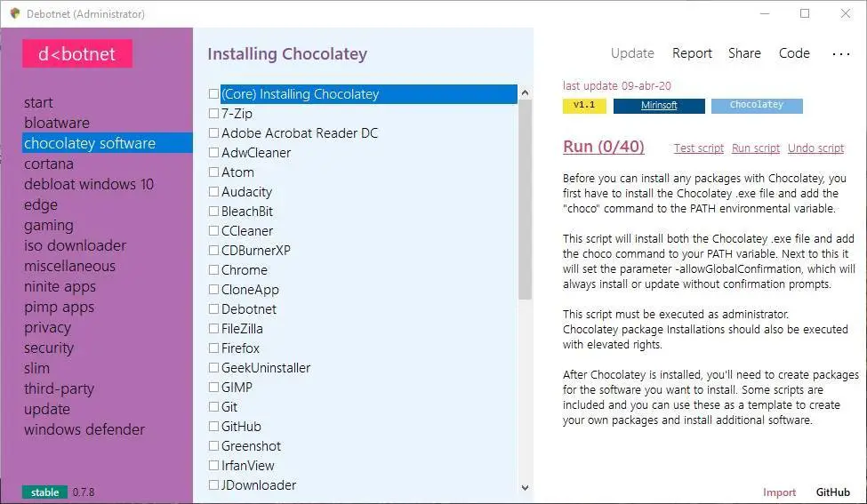Click the Undo script link

click(x=815, y=148)
